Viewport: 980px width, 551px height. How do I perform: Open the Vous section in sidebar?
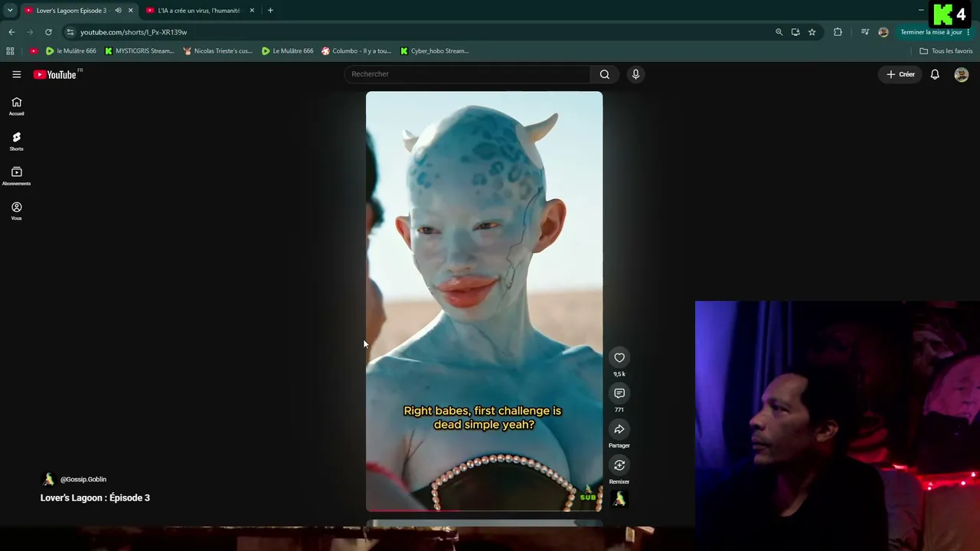coord(16,211)
